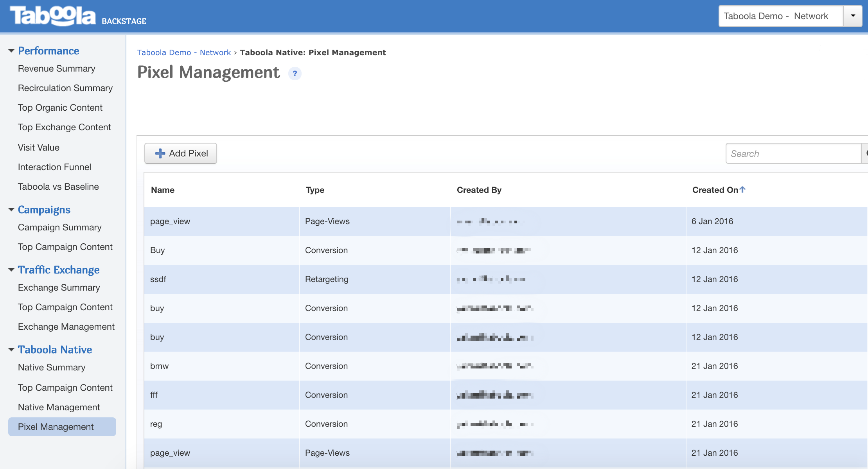This screenshot has width=868, height=469.
Task: Focus the pixel Search field
Action: pyautogui.click(x=793, y=154)
